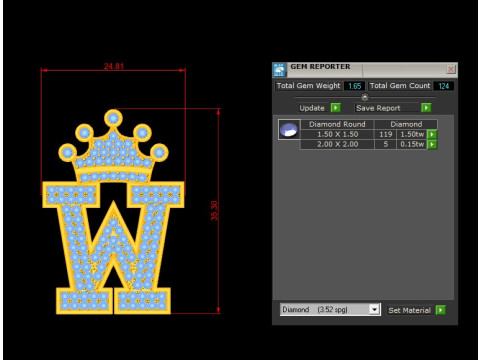
Task: Select the gem count cell 119
Action: [x=386, y=134]
